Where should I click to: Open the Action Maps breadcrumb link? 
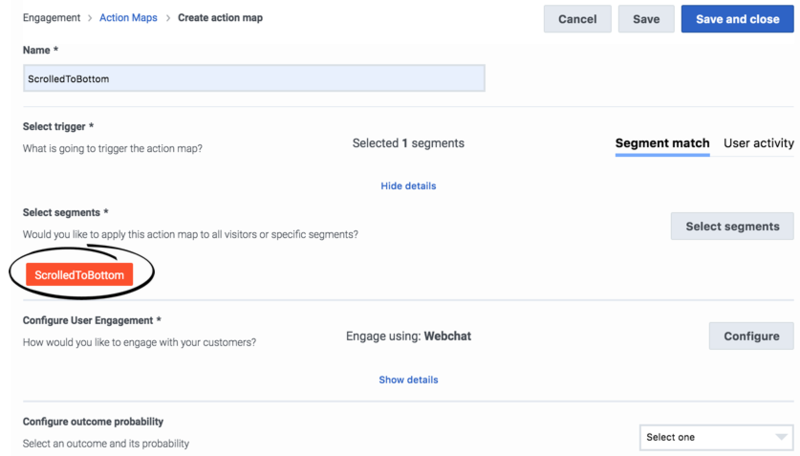coord(128,18)
